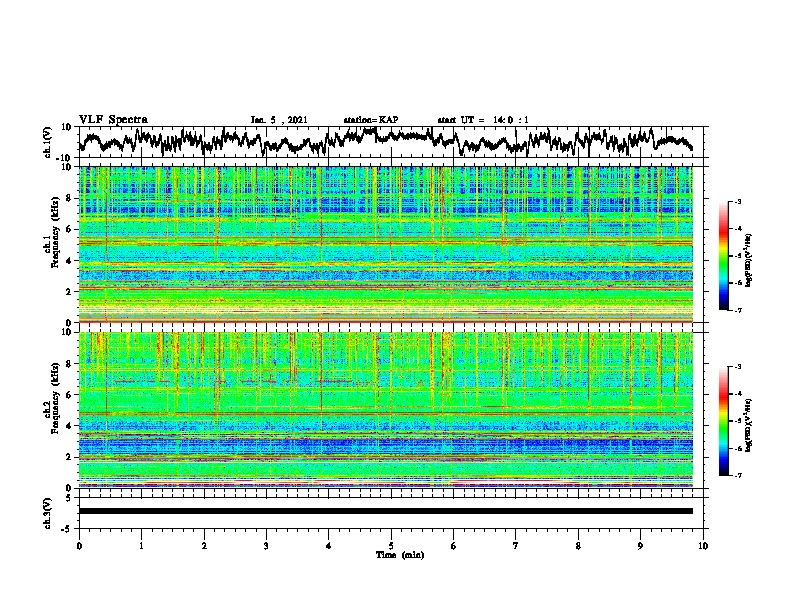Click the "ch.1(V)" axis label
This screenshot has height=612, width=792.
pyautogui.click(x=48, y=142)
